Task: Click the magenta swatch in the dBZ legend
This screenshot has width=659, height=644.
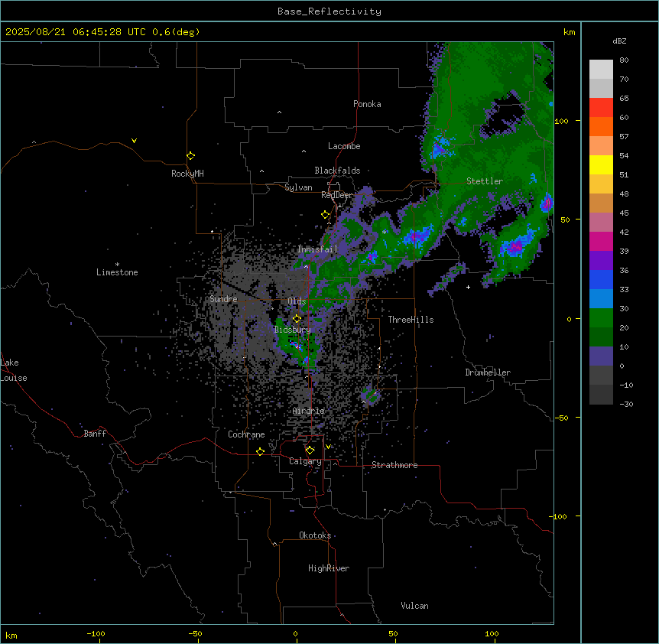Action: [x=601, y=241]
